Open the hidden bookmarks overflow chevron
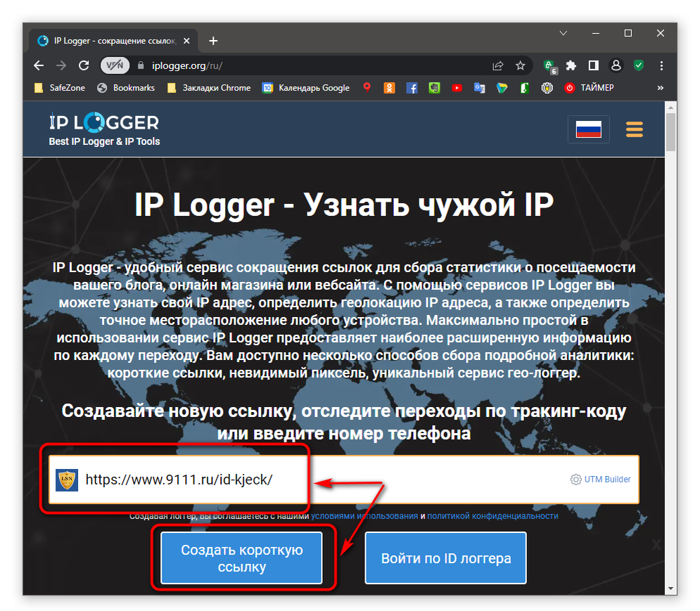The image size is (700, 611). (x=661, y=88)
